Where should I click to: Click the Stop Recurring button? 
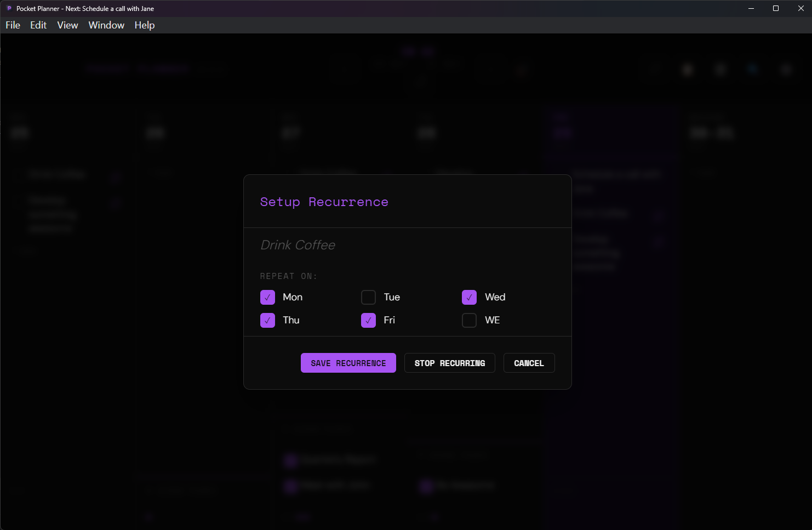(x=450, y=363)
